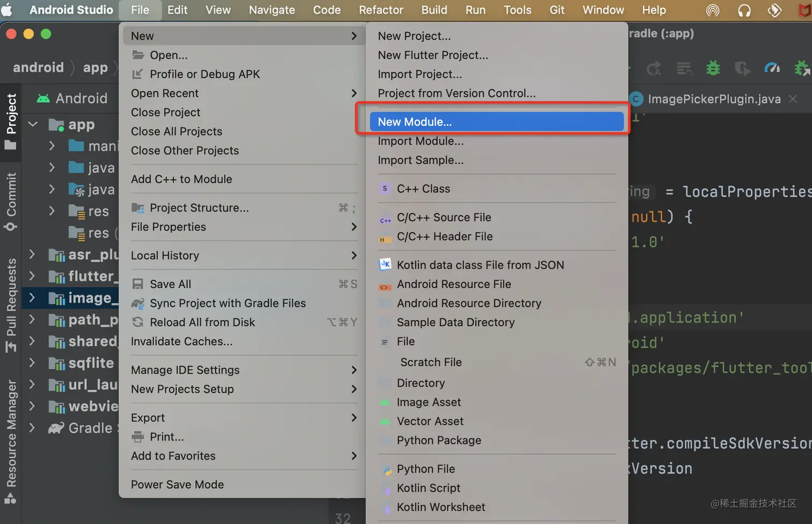Screen dimensions: 812x524
Task: Close the ImagePickerPlugin.java tab
Action: pyautogui.click(x=793, y=99)
